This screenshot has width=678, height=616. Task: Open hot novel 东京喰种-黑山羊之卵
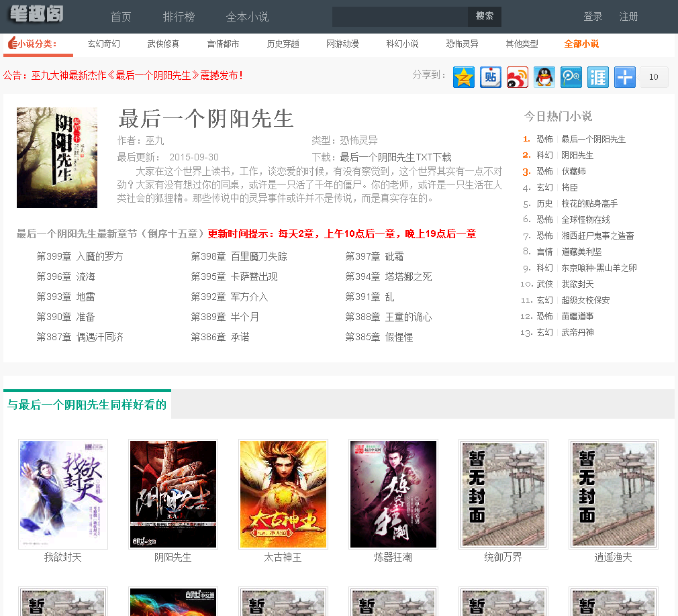coord(599,268)
